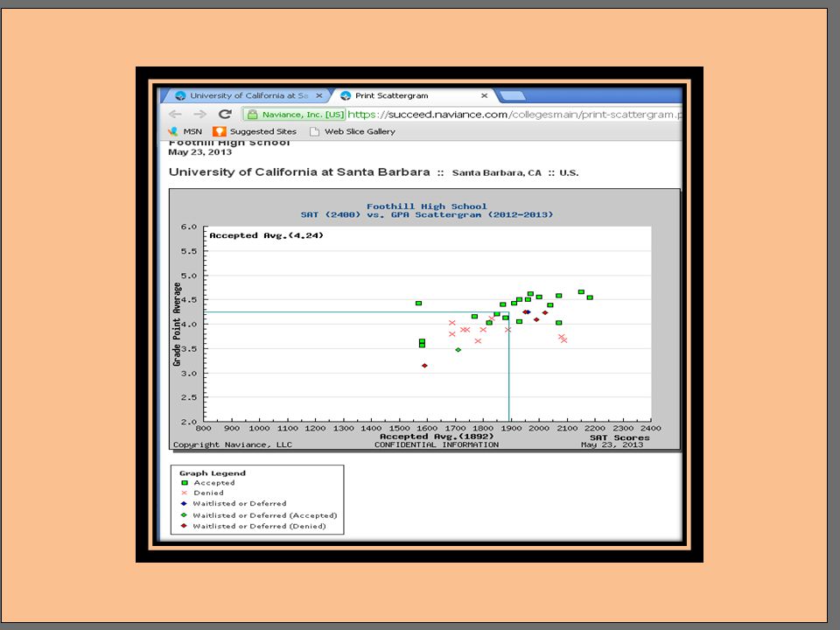
Task: Click the Santa Barbara, CA location text
Action: click(x=497, y=172)
